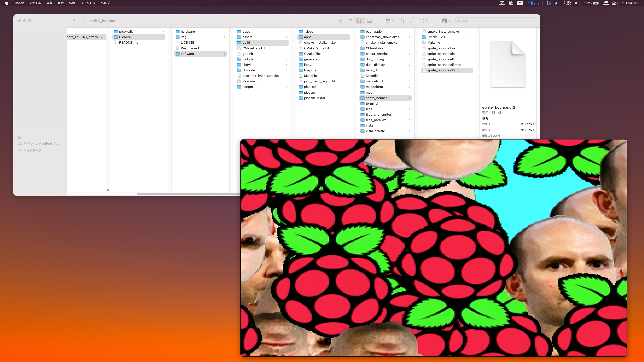
Task: Toggle Japanese input source in menu bar
Action: pos(520,3)
